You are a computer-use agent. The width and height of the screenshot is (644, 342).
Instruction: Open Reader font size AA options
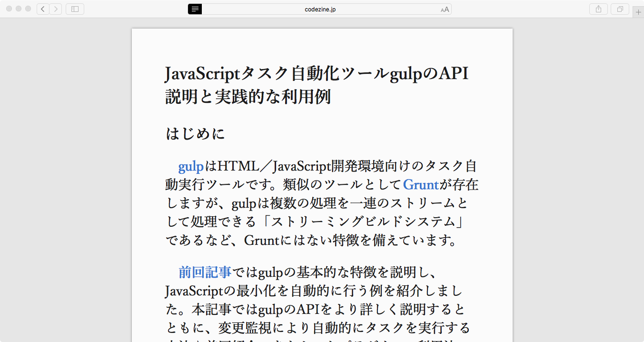[445, 10]
